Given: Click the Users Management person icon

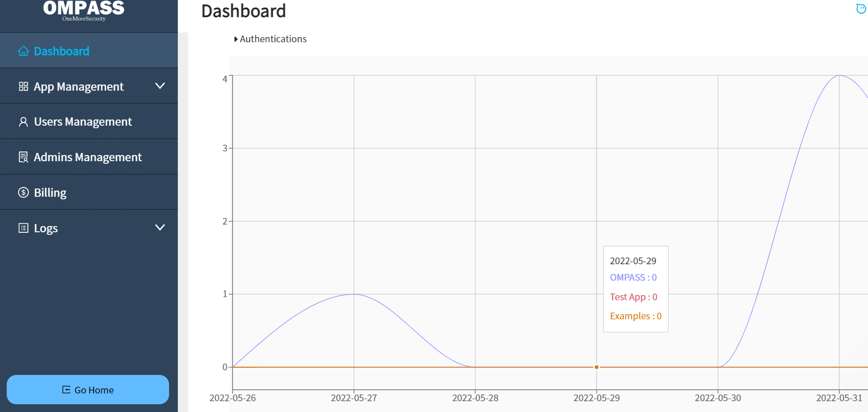Looking at the screenshot, I should click(23, 122).
